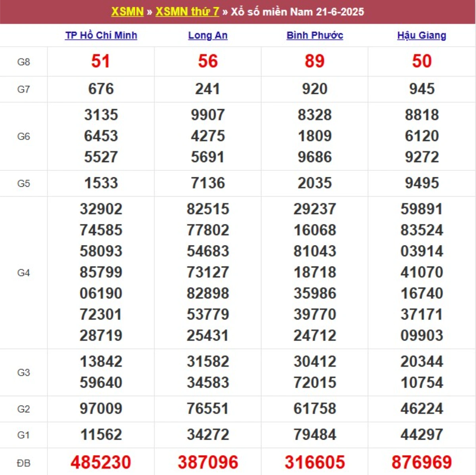Image resolution: width=476 pixels, height=475 pixels.
Task: Click G4 number 03914
Action: (422, 251)
